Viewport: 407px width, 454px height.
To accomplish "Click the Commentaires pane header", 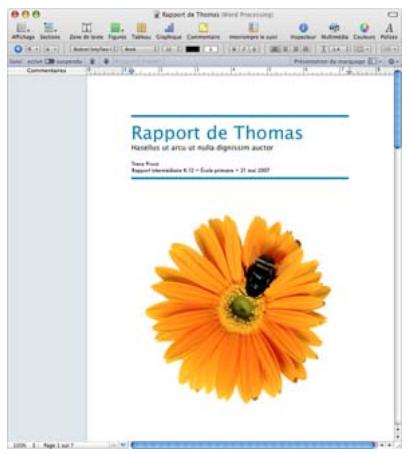I will (47, 70).
